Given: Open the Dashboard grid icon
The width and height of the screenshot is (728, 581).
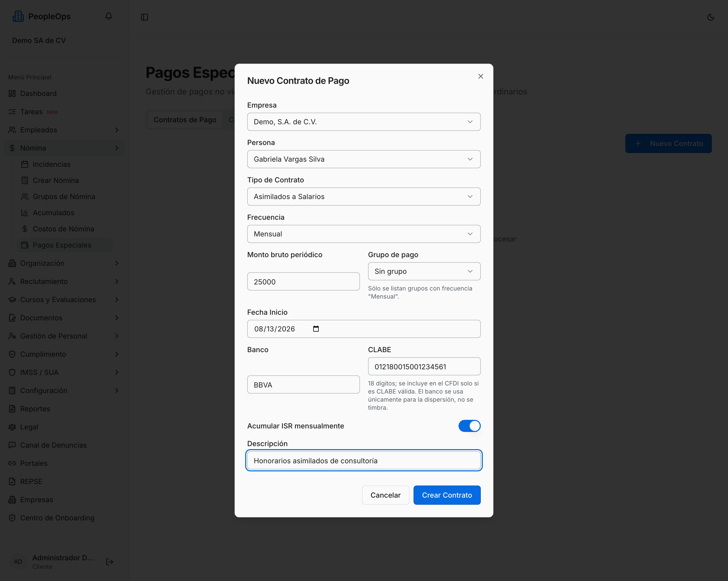Looking at the screenshot, I should [x=12, y=93].
